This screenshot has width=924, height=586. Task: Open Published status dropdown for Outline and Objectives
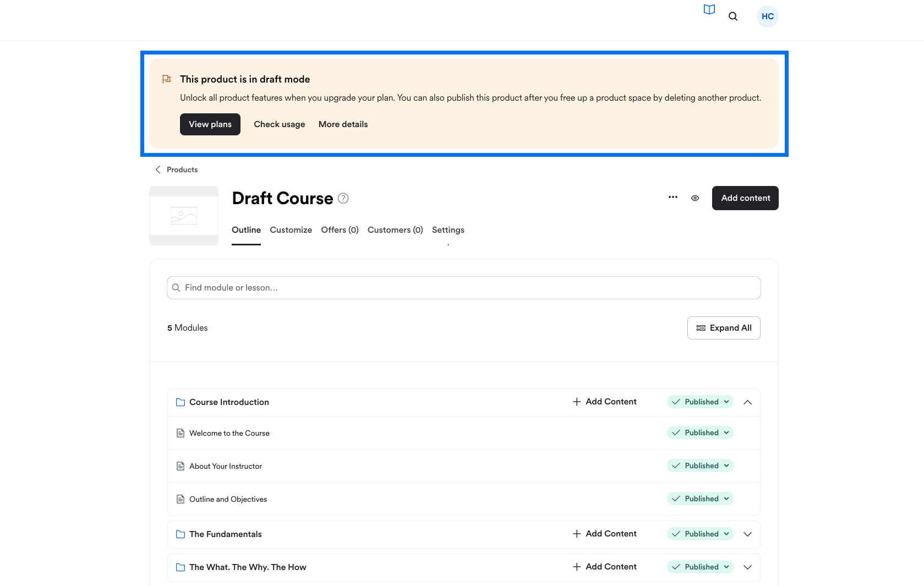click(701, 499)
